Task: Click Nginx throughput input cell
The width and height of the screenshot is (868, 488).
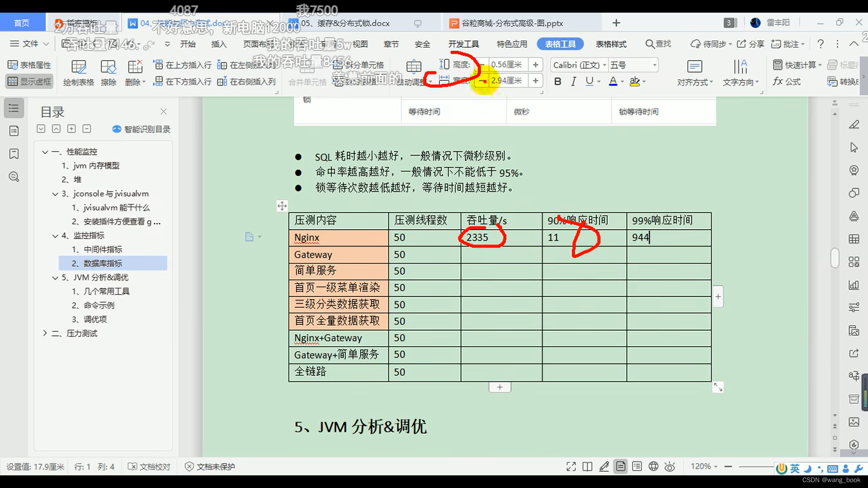Action: pyautogui.click(x=500, y=238)
